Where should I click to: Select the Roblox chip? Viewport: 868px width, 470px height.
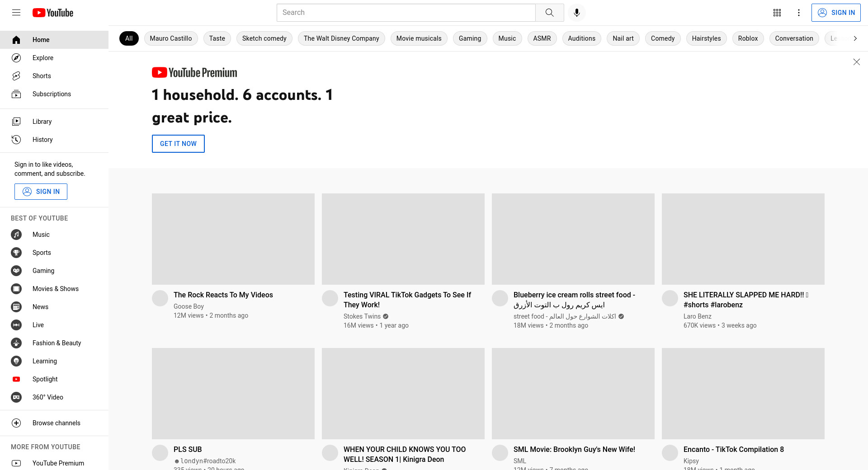[748, 38]
